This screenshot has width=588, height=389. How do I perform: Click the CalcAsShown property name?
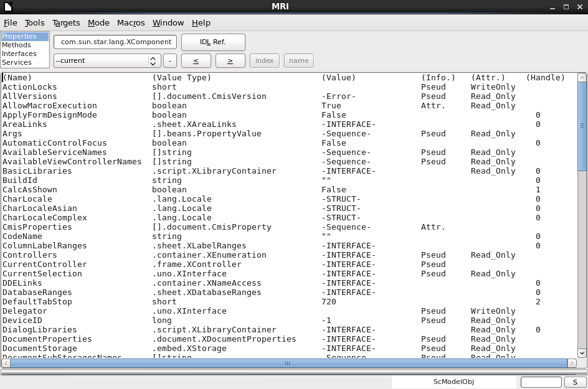(x=30, y=190)
